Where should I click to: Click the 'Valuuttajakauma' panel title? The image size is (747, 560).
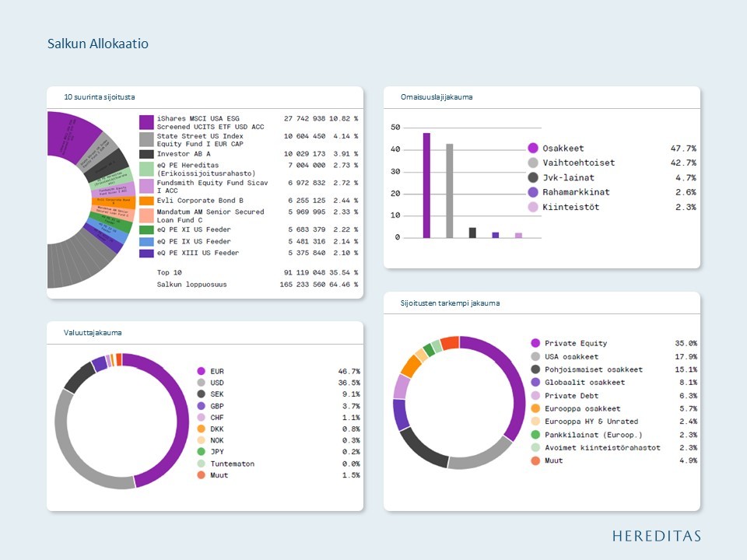point(93,332)
